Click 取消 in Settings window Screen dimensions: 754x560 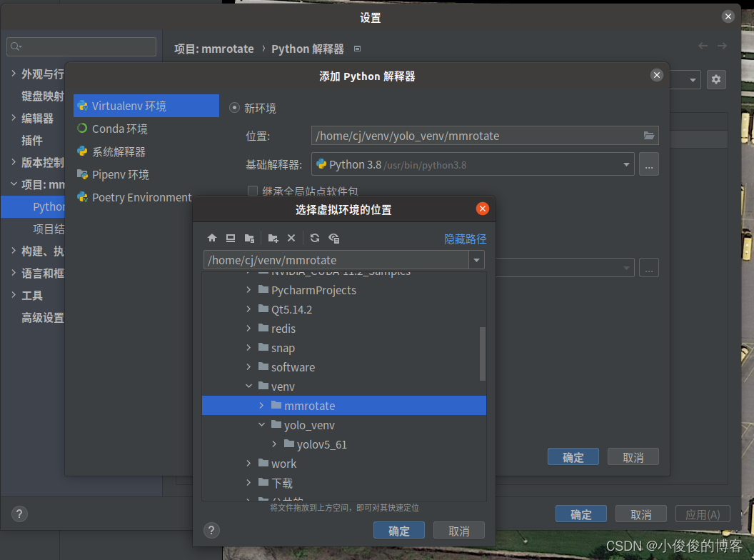(x=641, y=514)
